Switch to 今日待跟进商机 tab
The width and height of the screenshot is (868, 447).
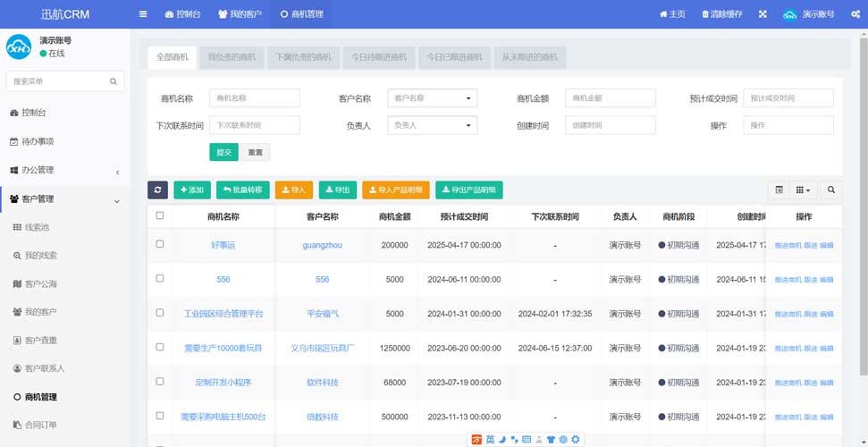379,57
